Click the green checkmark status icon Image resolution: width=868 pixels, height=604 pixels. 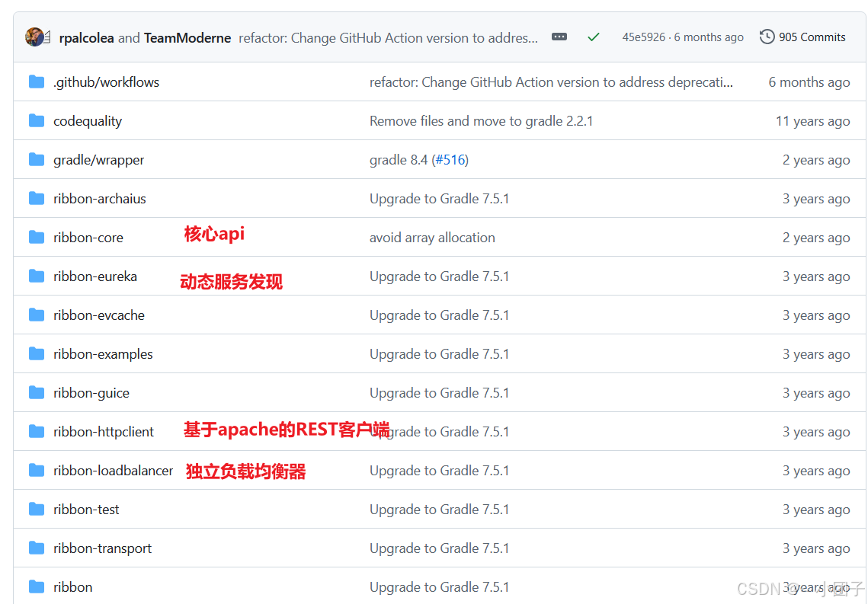pyautogui.click(x=594, y=37)
